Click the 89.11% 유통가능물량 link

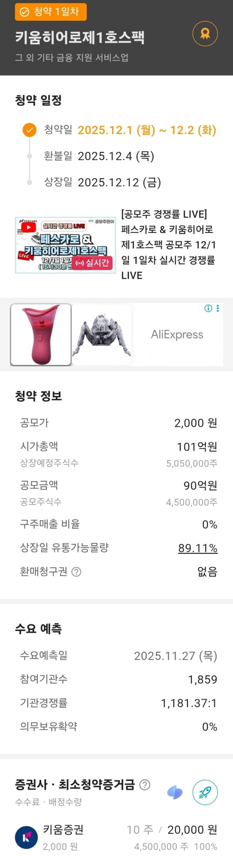click(198, 548)
